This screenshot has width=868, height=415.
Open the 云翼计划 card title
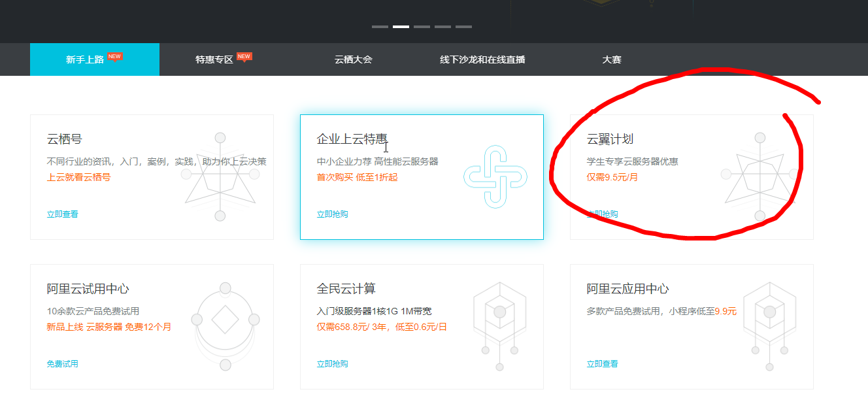tap(610, 139)
